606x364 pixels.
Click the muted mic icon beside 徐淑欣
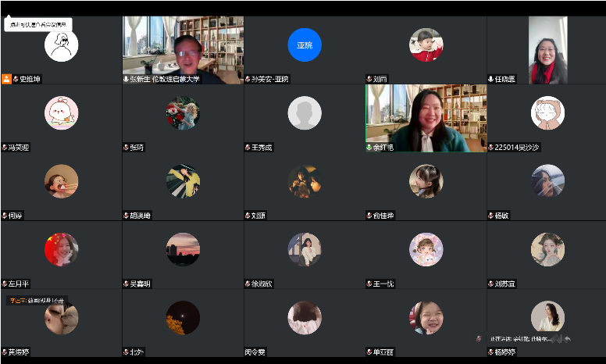pos(248,284)
